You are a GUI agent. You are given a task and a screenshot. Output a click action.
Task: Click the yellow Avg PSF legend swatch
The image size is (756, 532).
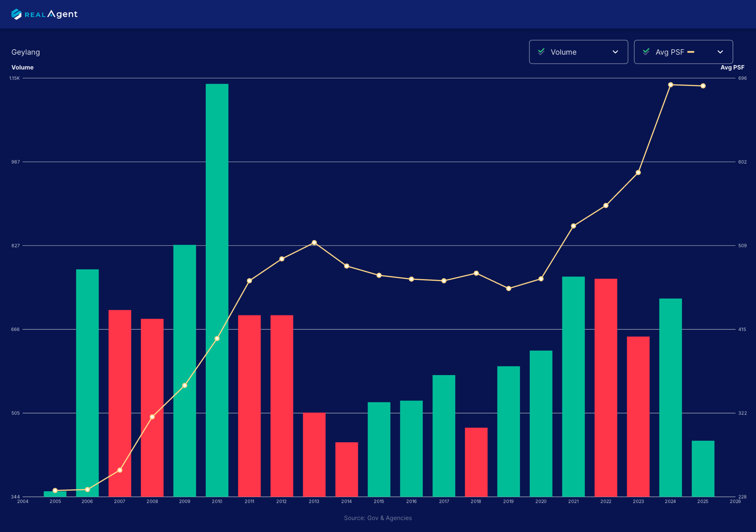pos(691,52)
